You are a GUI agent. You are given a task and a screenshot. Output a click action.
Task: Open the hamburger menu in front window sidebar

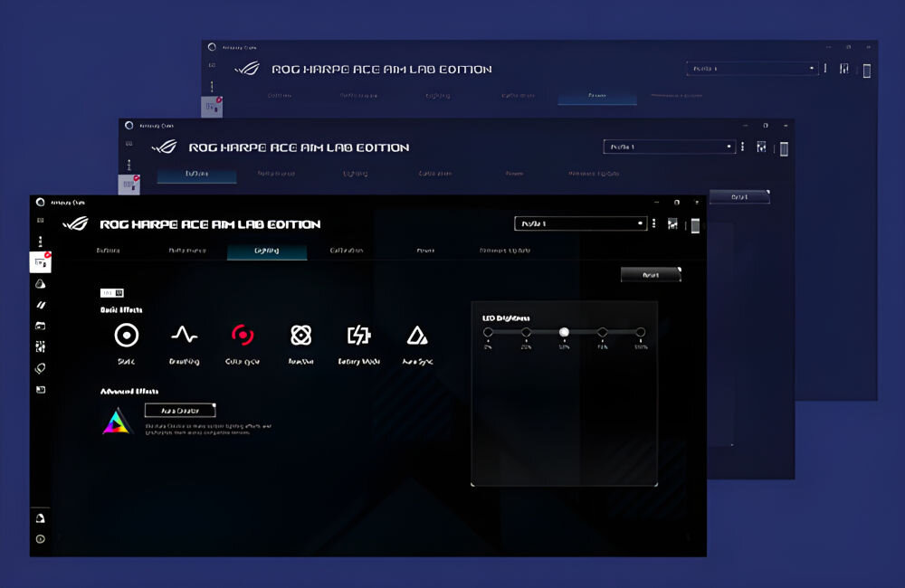tap(41, 221)
